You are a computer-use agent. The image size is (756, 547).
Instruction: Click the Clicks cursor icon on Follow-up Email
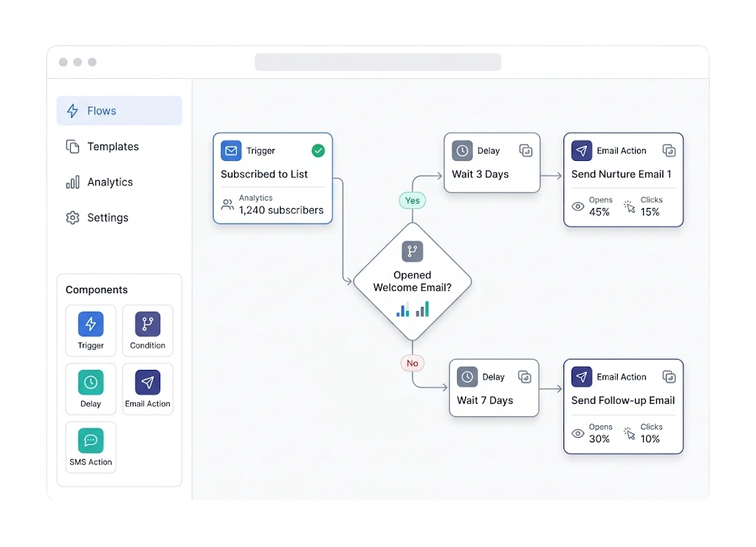click(x=629, y=433)
